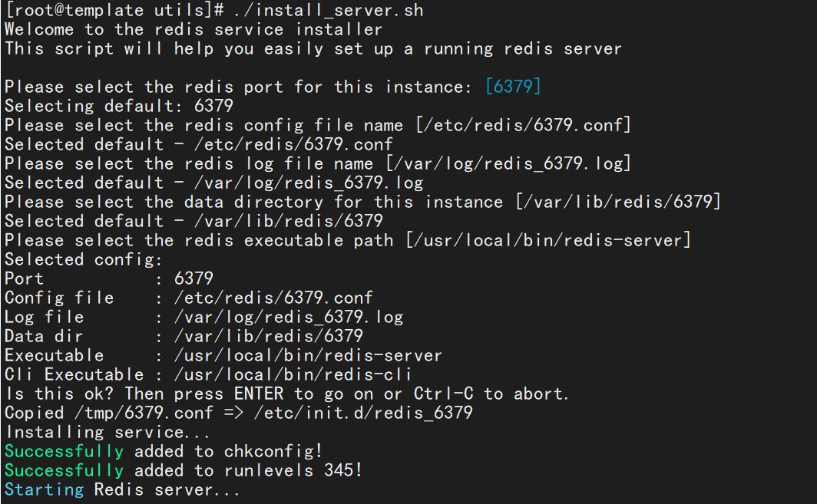Click the Is this ok? prompt line
The height and width of the screenshot is (504, 817).
[x=286, y=394]
